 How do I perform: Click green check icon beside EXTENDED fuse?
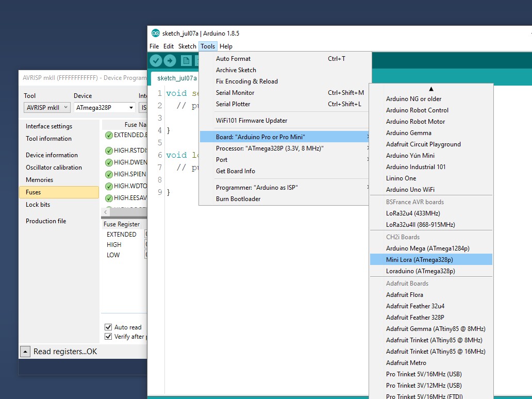point(109,136)
